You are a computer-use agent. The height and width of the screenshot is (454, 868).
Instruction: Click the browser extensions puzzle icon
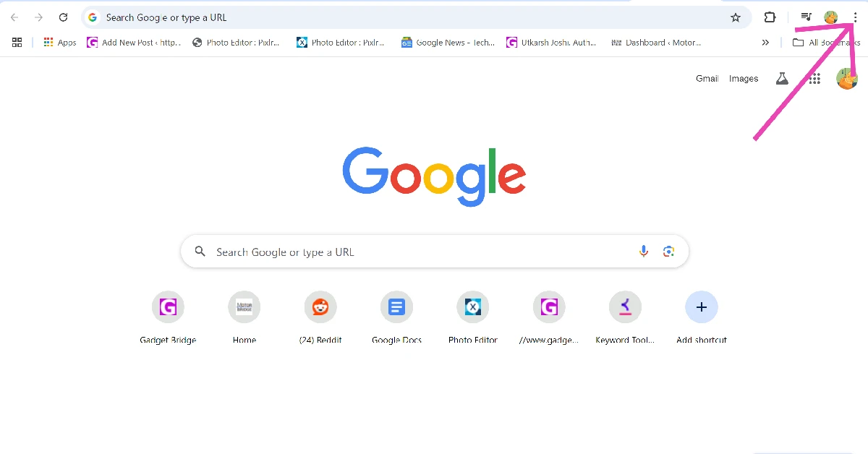click(x=770, y=17)
